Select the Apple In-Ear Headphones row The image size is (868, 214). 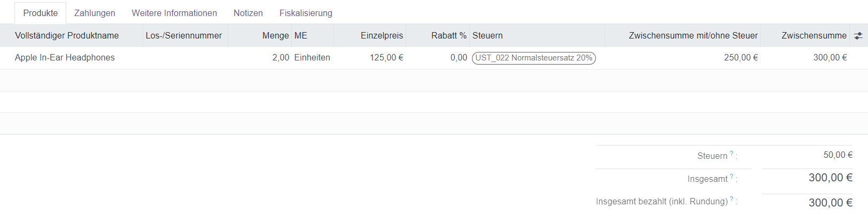click(x=65, y=58)
